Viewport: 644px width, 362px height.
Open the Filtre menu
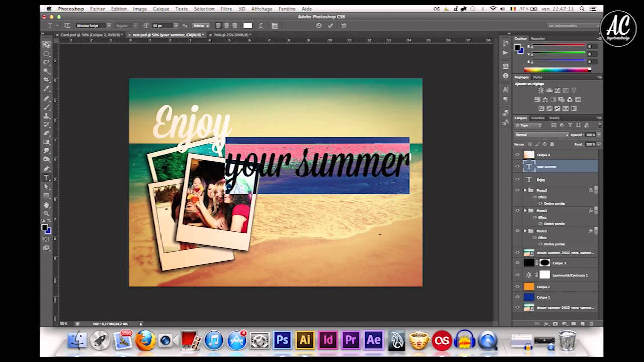(x=226, y=9)
